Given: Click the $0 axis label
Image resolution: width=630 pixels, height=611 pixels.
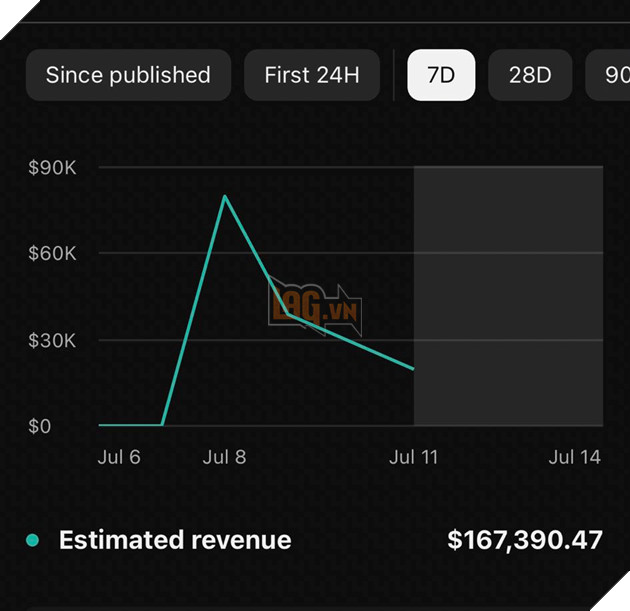Looking at the screenshot, I should [40, 427].
